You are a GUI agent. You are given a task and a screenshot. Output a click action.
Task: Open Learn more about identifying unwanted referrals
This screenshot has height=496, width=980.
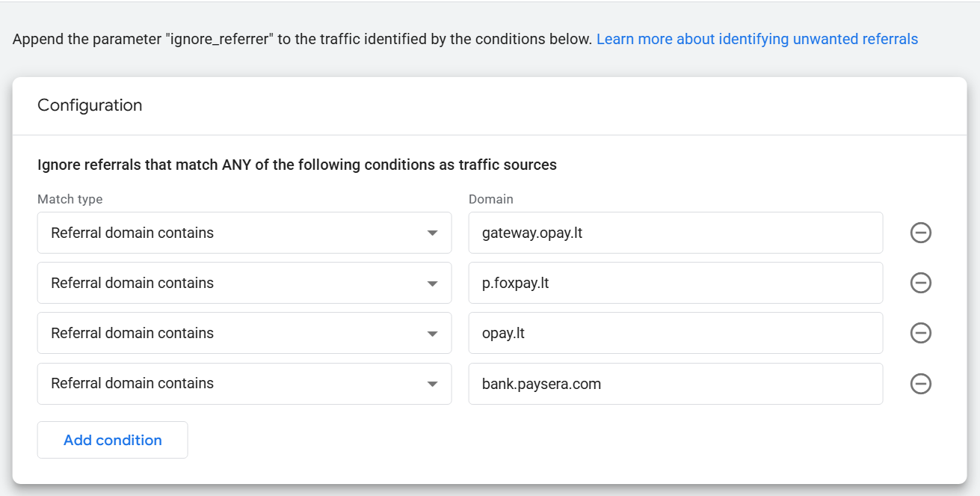point(757,39)
